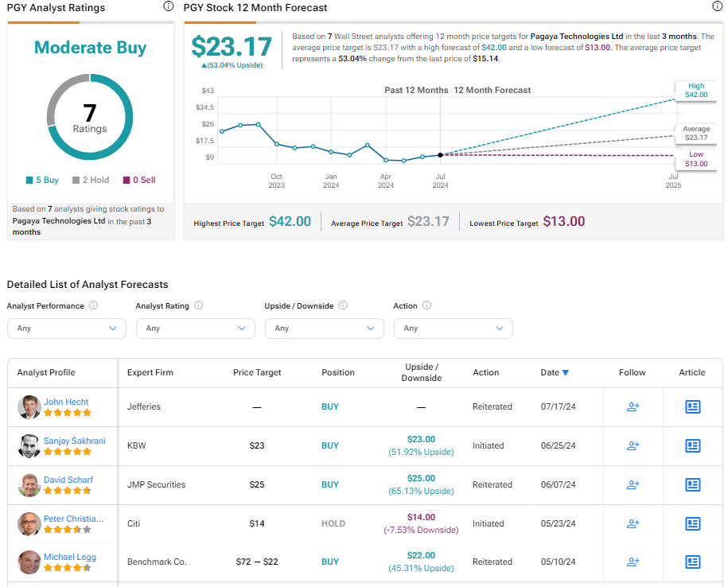This screenshot has height=587, width=728.
Task: Follow analyst Peter Christiansen icon
Action: point(633,524)
